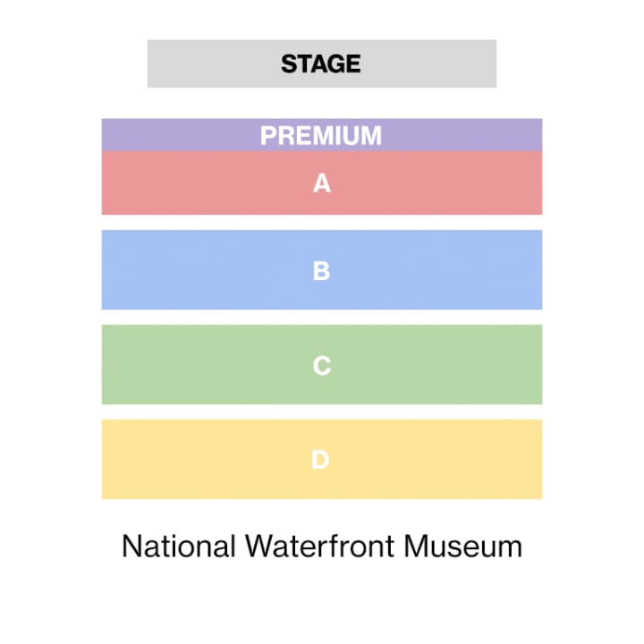Click the word National in the title
This screenshot has width=644, height=644.
179,547
